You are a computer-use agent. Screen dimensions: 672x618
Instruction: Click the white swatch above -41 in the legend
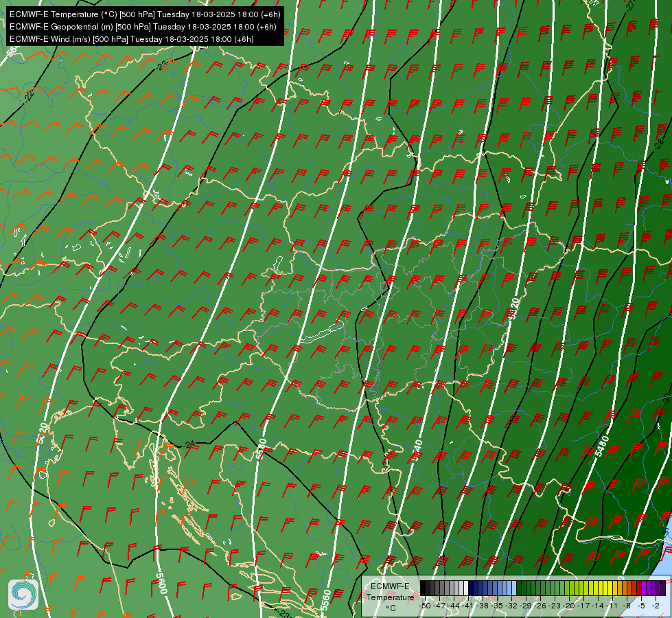coord(466,588)
